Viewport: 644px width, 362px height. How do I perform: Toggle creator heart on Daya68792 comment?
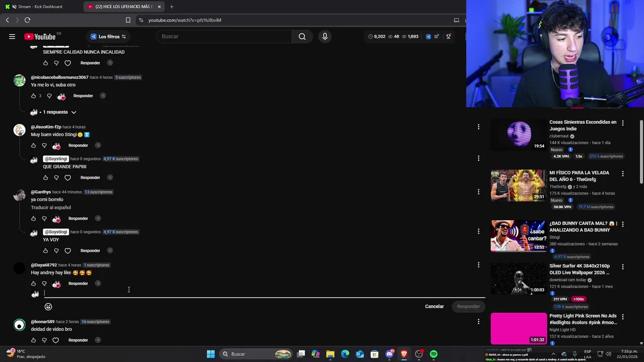(56, 284)
